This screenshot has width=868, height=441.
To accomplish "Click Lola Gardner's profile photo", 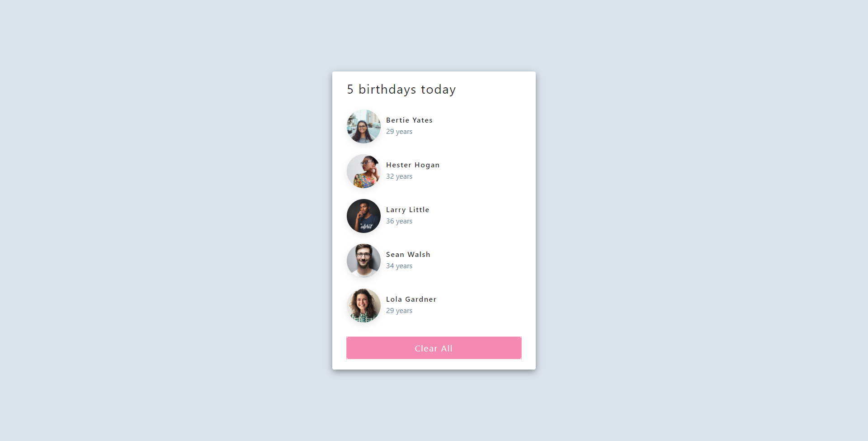I will (x=363, y=305).
